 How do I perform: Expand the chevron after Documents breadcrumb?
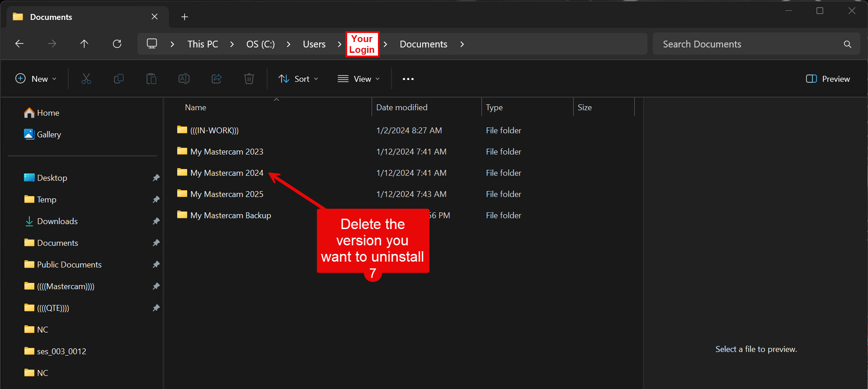click(462, 44)
